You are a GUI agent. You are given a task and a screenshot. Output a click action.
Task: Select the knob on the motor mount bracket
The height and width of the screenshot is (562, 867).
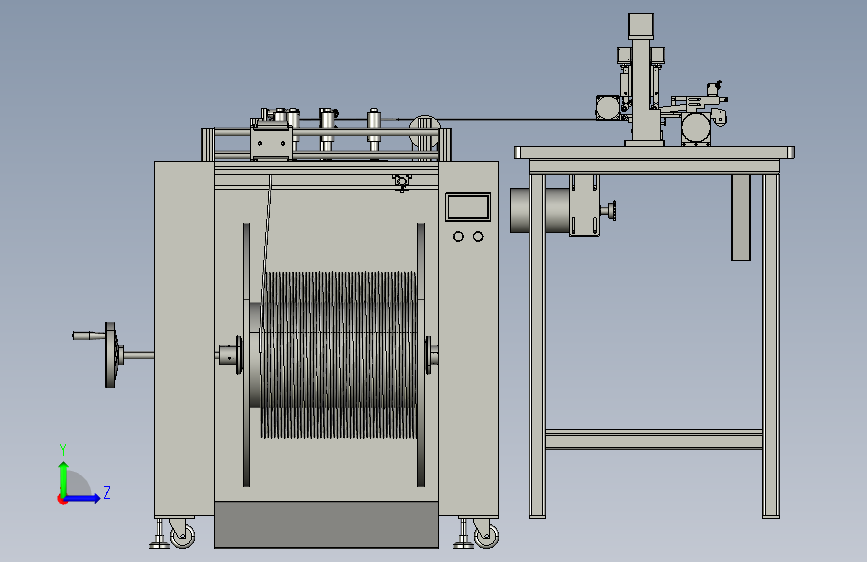click(612, 210)
